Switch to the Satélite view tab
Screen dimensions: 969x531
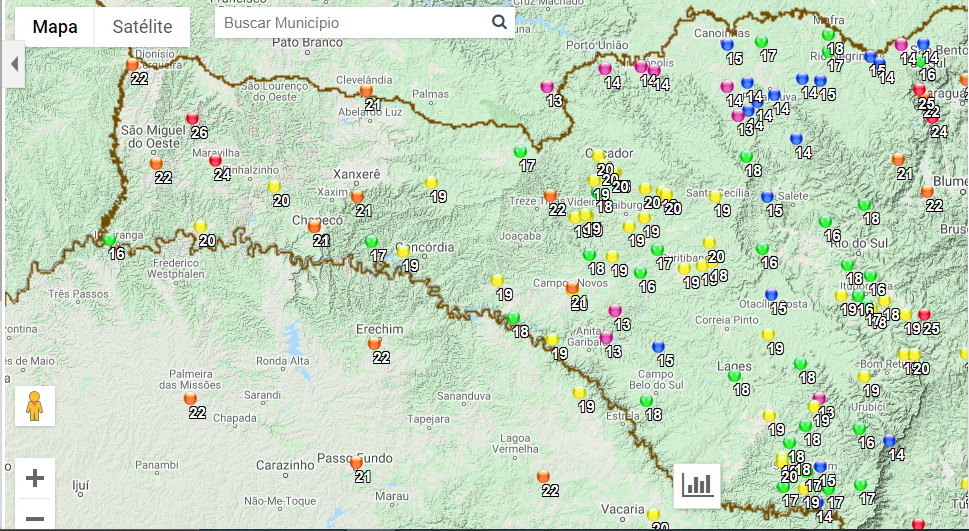142,27
